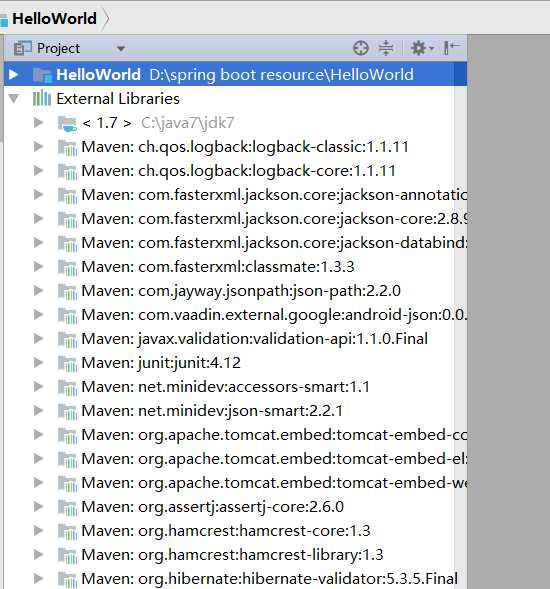Select 'HelloWorld D:\spring boot resource\HelloWorld' row
The height and width of the screenshot is (589, 550).
(x=236, y=74)
